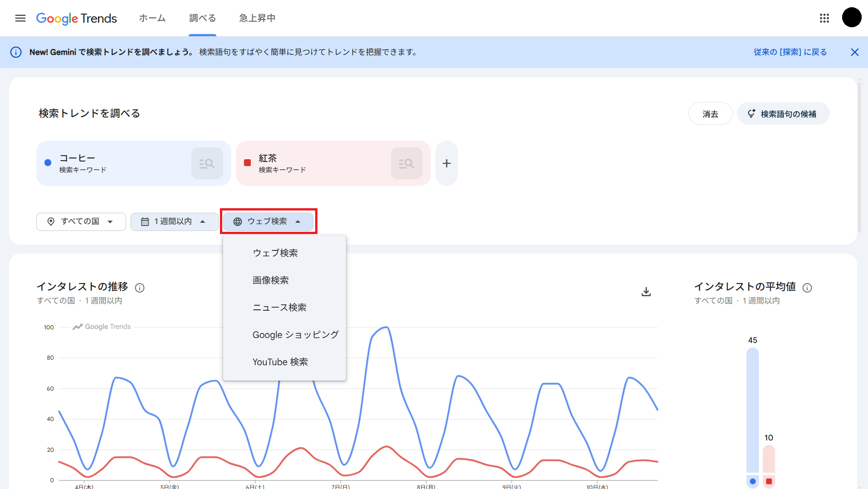Choose ニュース検索 from the dropdown list

coord(284,308)
